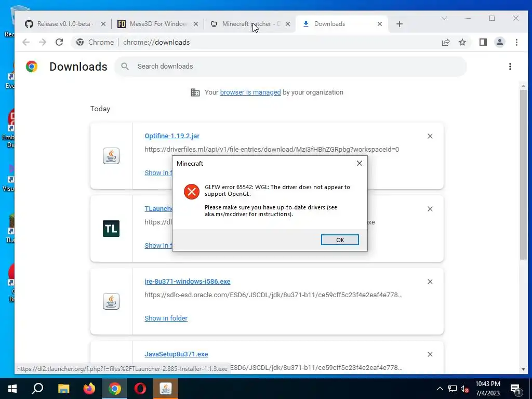
Task: Click the Java app in taskbar
Action: 166,389
